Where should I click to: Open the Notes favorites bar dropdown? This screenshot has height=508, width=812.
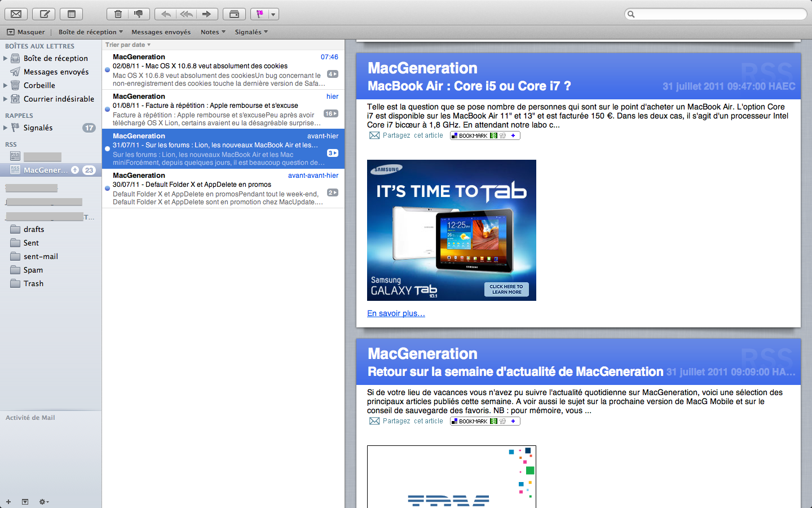[x=213, y=32]
